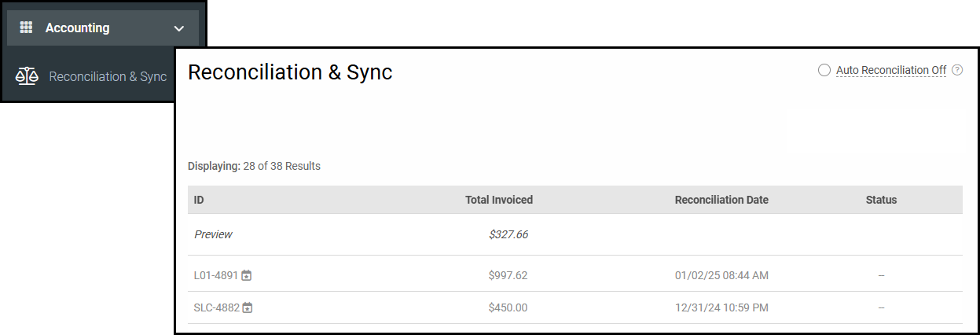This screenshot has width=980, height=335.
Task: Click the calendar icon next to L01-4891
Action: tap(247, 275)
